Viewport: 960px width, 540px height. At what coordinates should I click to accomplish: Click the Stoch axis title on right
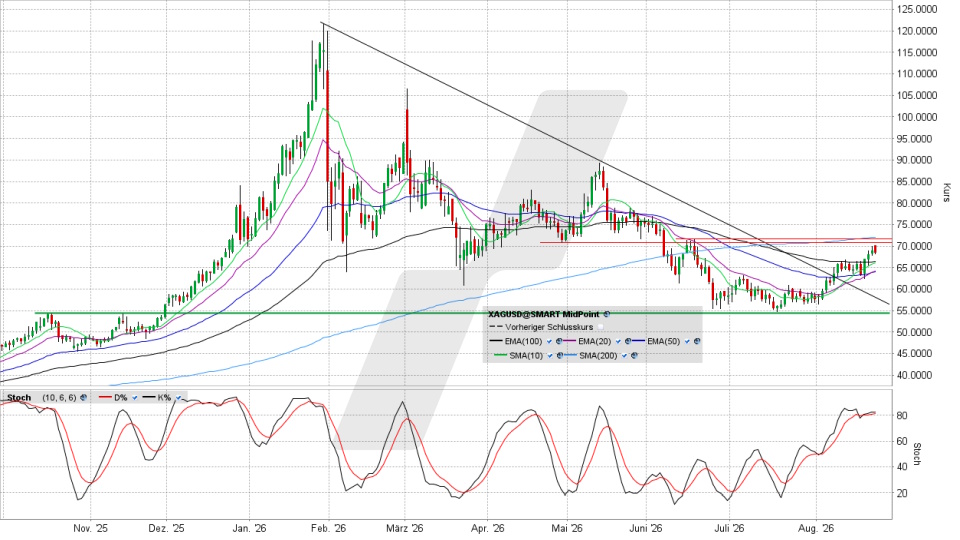click(917, 454)
